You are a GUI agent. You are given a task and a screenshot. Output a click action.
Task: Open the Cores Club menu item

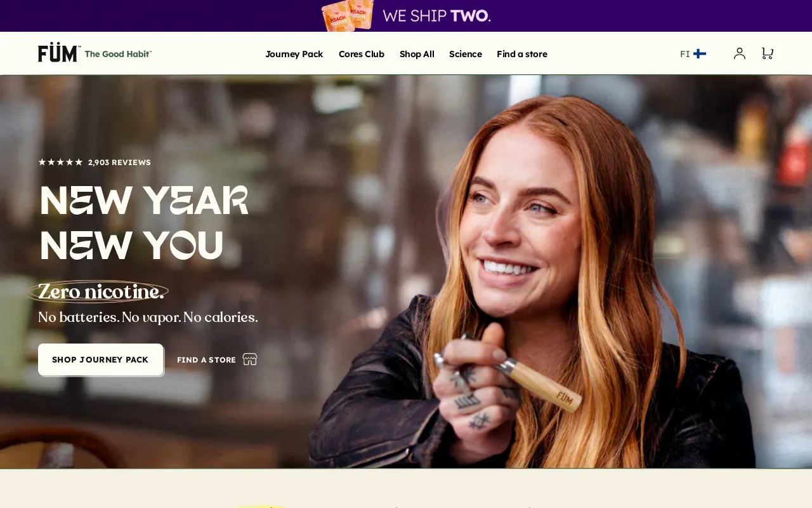tap(362, 54)
